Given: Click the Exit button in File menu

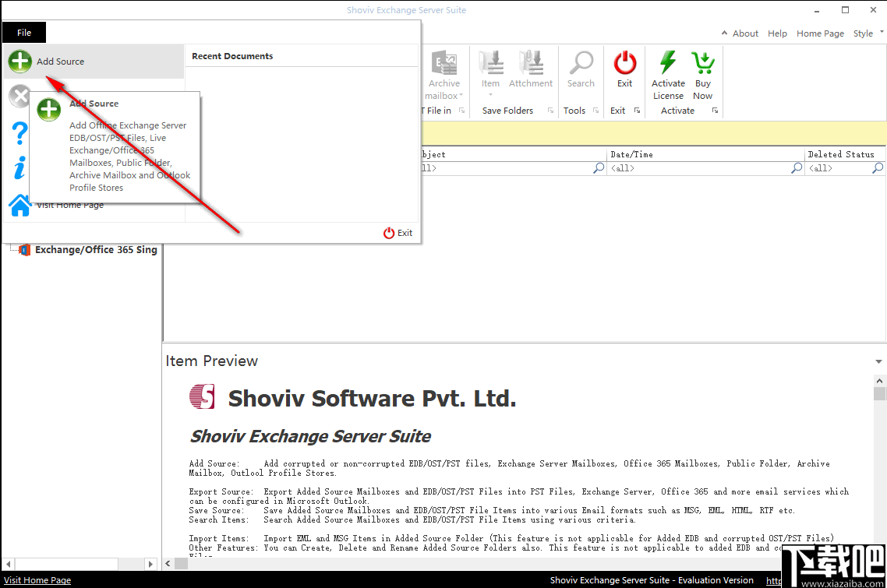Looking at the screenshot, I should click(x=398, y=232).
